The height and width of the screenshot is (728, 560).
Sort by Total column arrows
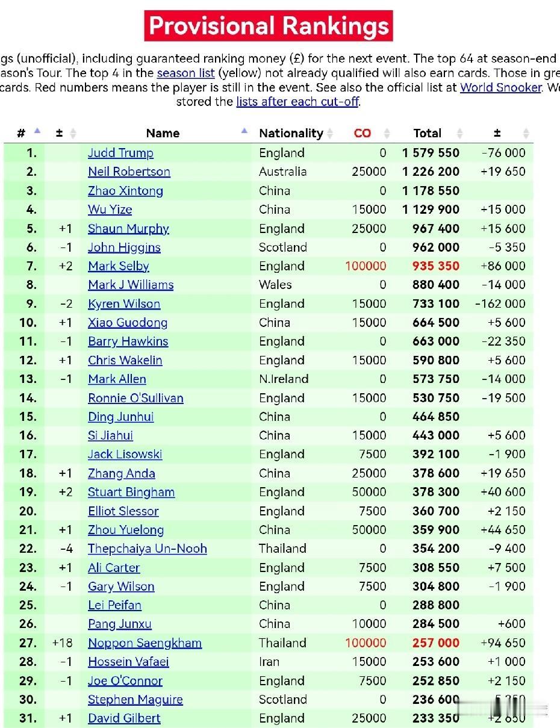point(459,133)
